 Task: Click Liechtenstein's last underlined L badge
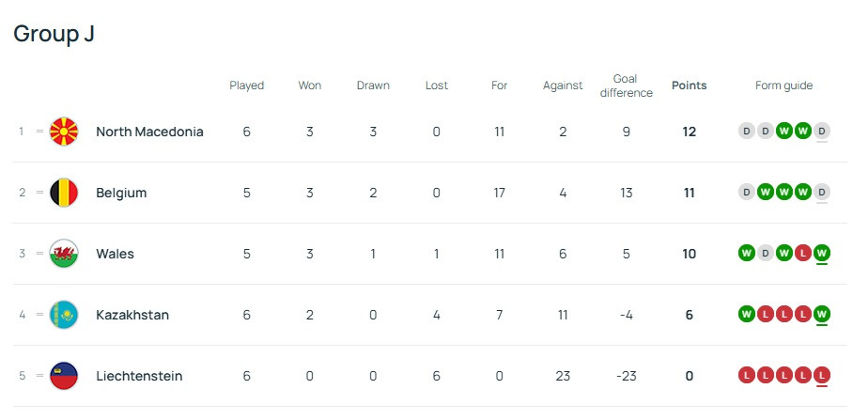tap(822, 376)
